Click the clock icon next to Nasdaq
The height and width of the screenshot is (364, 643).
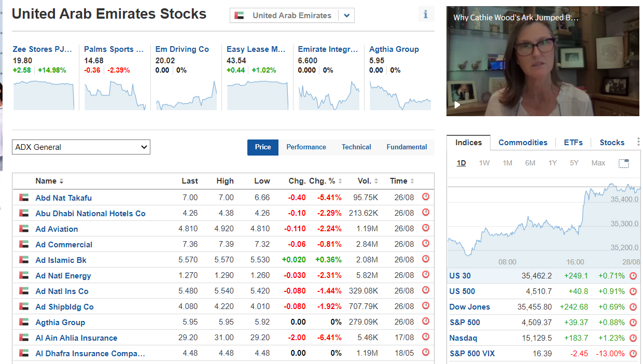point(633,338)
